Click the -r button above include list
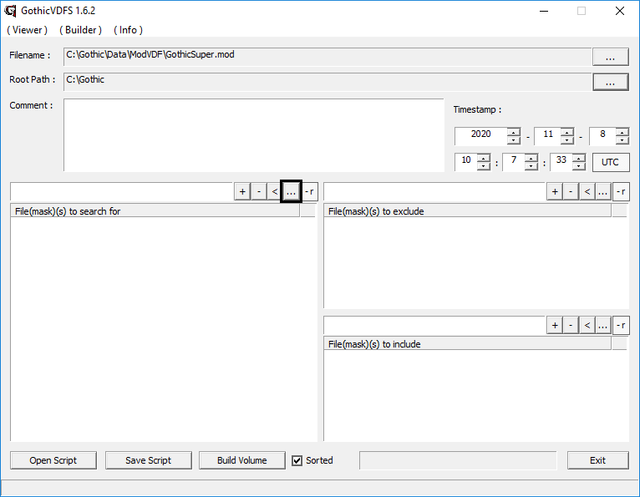 [x=621, y=325]
